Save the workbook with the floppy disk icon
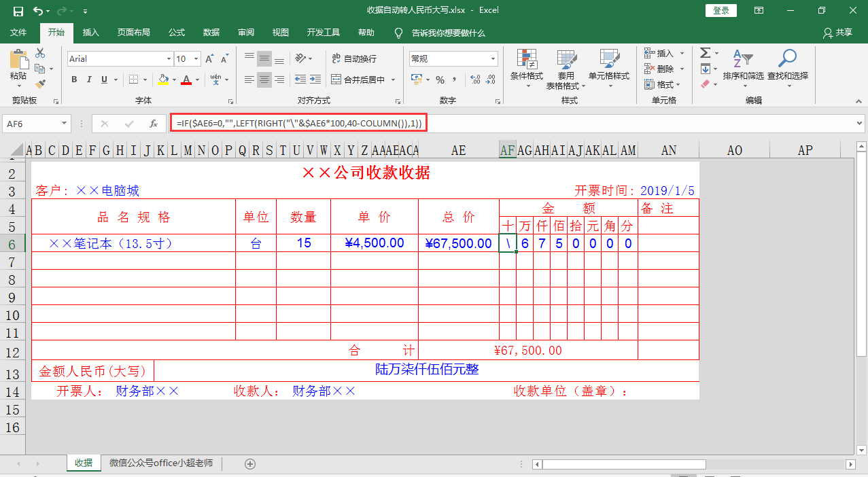Image resolution: width=868 pixels, height=477 pixels. click(x=18, y=11)
